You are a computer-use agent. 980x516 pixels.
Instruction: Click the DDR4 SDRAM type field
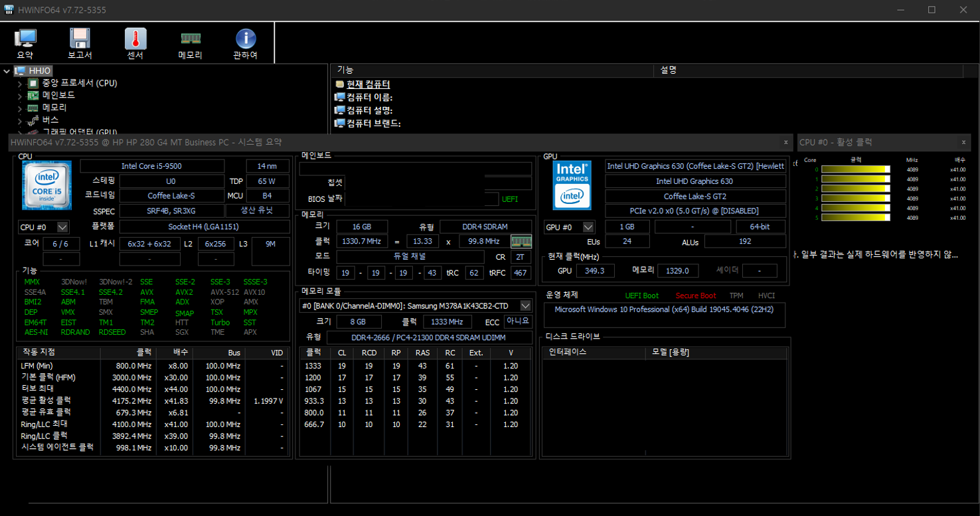click(485, 226)
